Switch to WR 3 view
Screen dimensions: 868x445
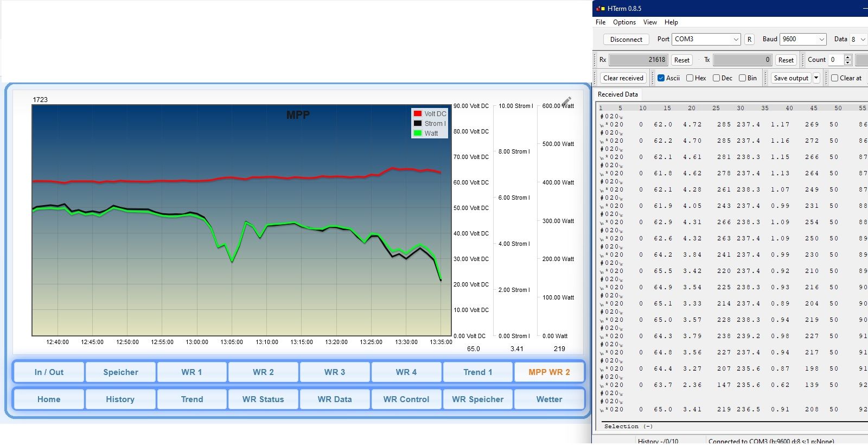[x=335, y=372]
